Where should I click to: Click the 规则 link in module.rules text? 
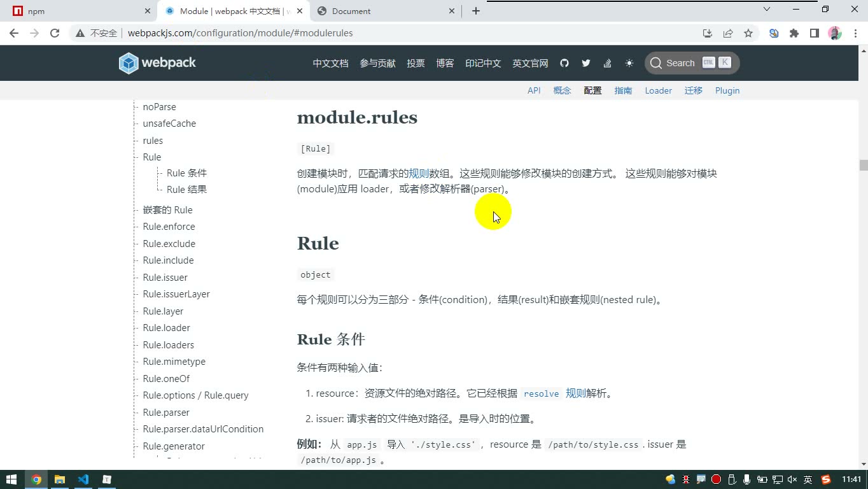click(x=419, y=173)
